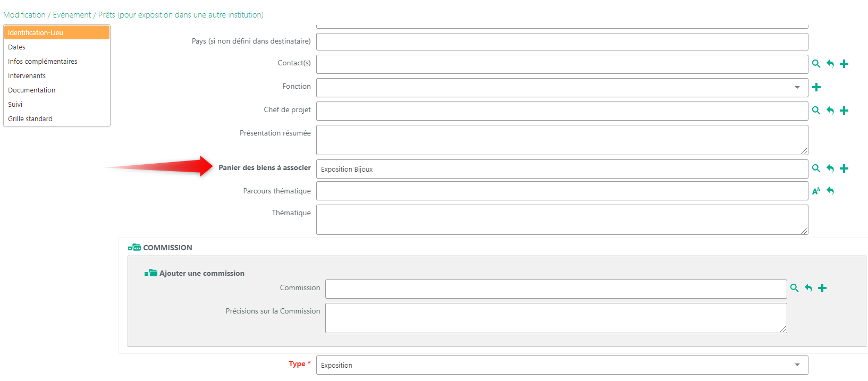Click the search icon next to Commission field
The height and width of the screenshot is (381, 868).
click(794, 288)
